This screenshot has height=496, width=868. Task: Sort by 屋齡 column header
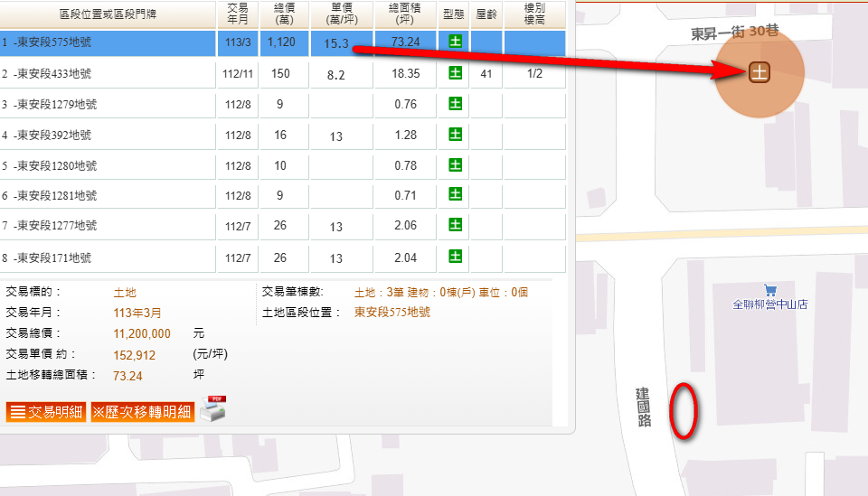click(x=486, y=14)
